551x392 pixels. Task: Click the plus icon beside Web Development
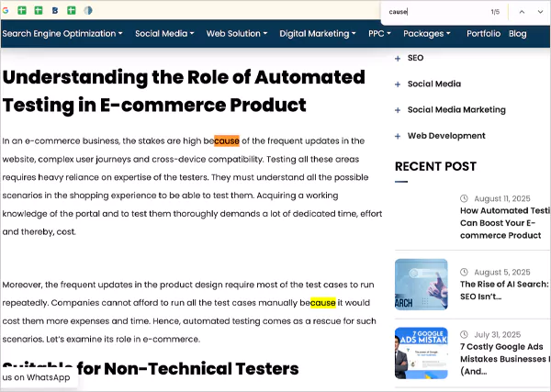397,136
